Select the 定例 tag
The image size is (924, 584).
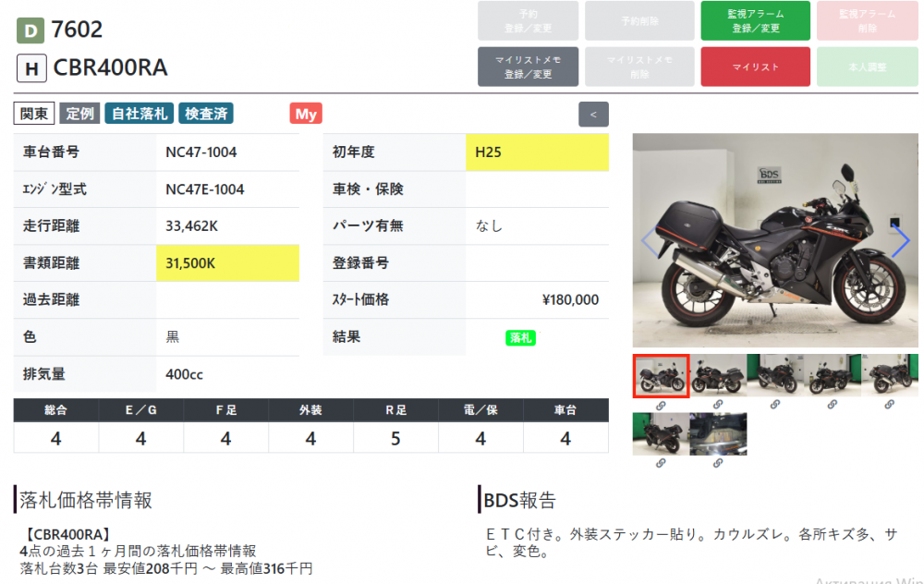(80, 114)
